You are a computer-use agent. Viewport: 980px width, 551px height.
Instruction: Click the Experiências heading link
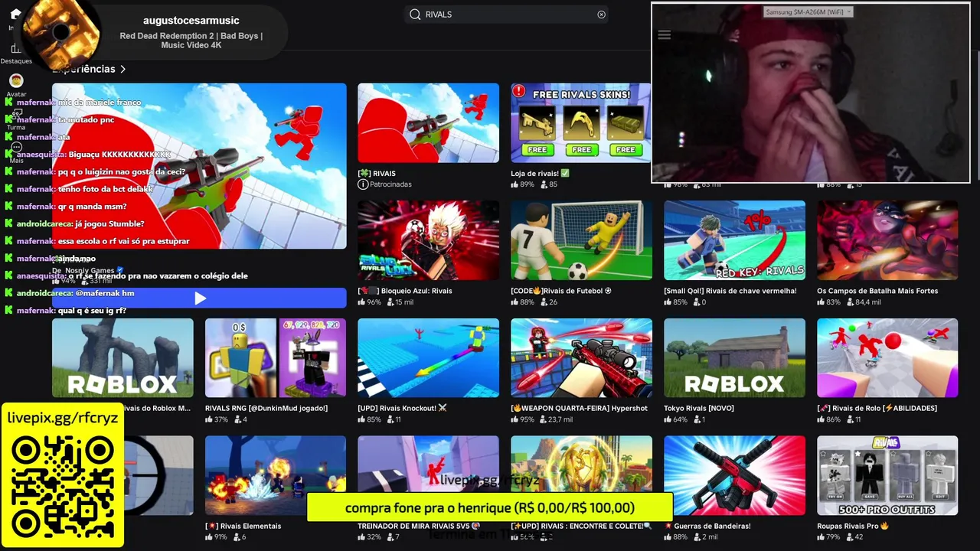pyautogui.click(x=84, y=69)
